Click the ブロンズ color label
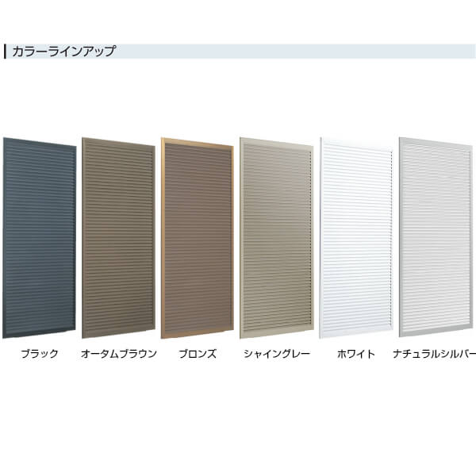 (x=198, y=354)
